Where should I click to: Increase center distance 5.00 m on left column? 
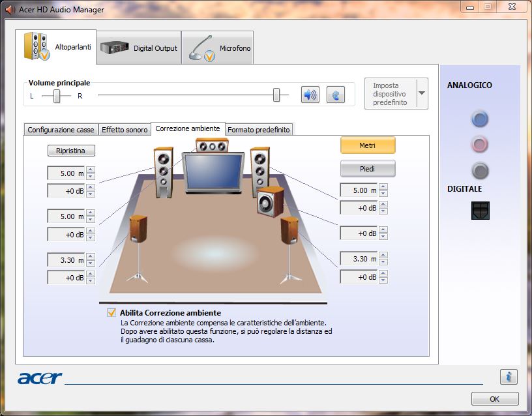[90, 213]
